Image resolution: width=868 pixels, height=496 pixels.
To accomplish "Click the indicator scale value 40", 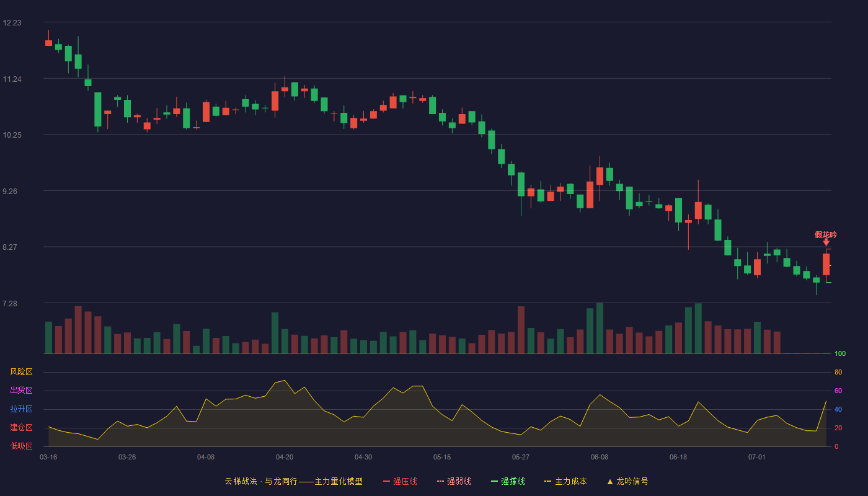I will coord(838,409).
